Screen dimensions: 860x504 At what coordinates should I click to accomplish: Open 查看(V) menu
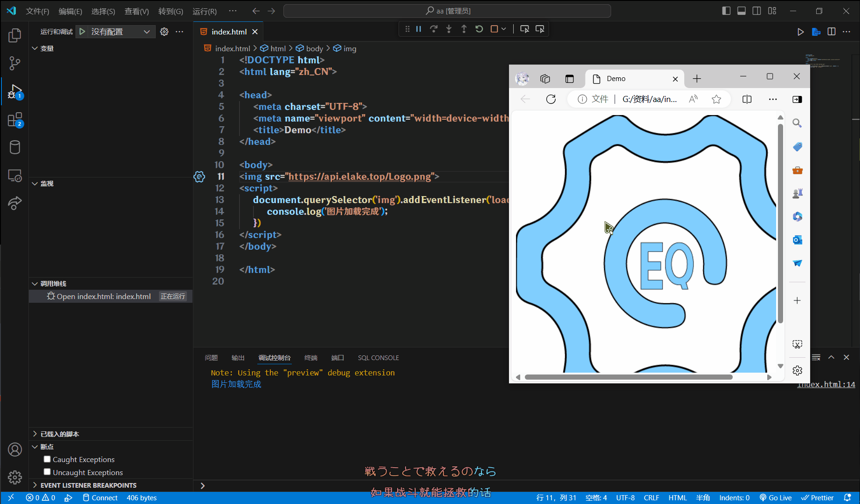pos(137,11)
